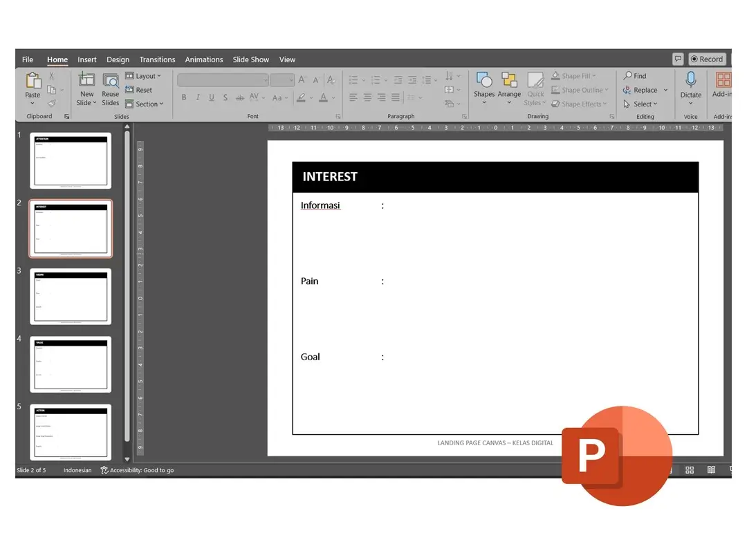Screen dimensions: 747x560
Task: Increase the font size
Action: [x=302, y=80]
